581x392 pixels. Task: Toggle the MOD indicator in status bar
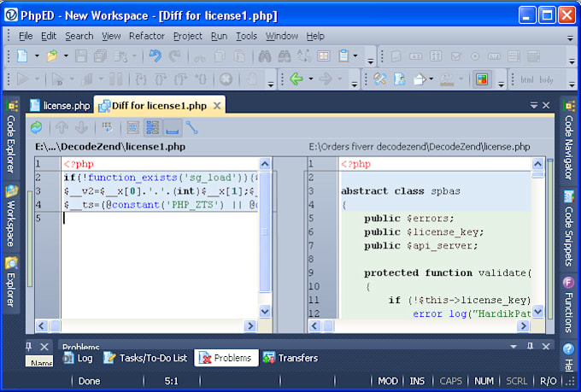click(x=388, y=381)
